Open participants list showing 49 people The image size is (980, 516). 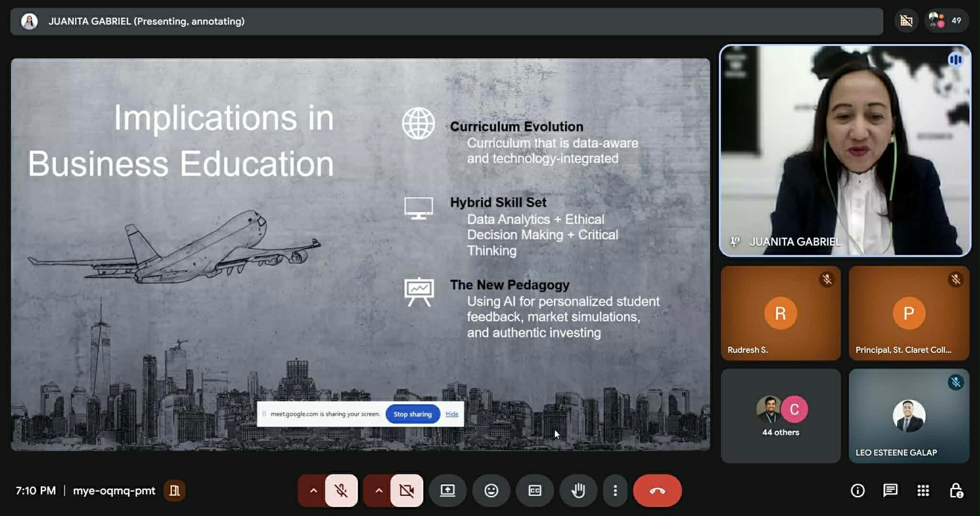click(946, 21)
